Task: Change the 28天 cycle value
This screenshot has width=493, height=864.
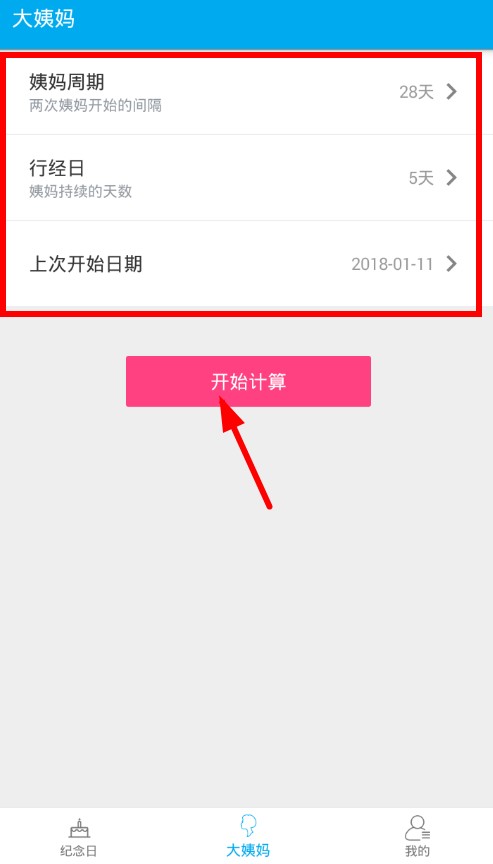Action: point(416,92)
